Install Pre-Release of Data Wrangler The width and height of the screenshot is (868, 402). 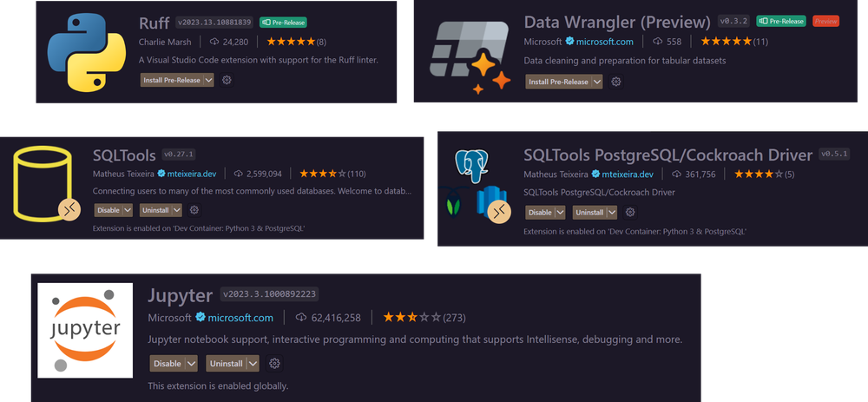(558, 82)
